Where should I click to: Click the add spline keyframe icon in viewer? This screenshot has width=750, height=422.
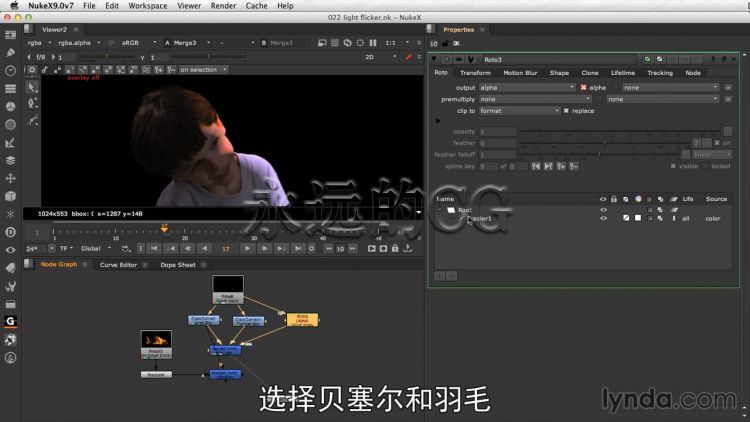pos(158,70)
